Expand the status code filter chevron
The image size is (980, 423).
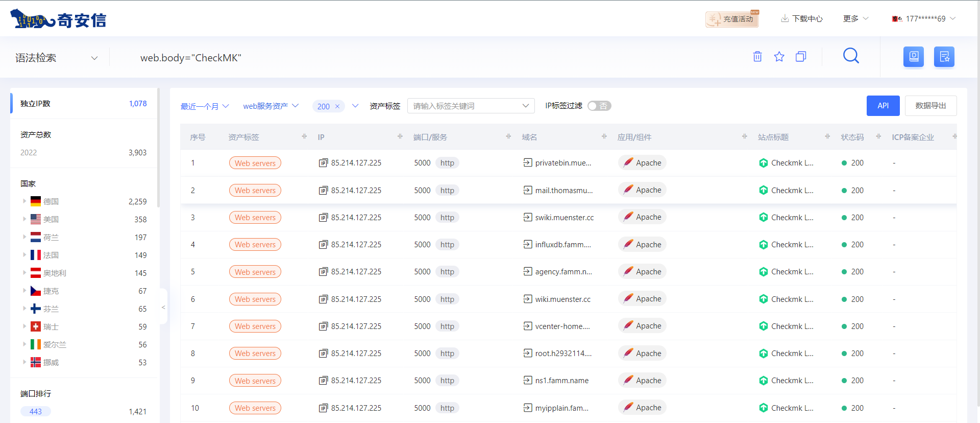(x=355, y=106)
